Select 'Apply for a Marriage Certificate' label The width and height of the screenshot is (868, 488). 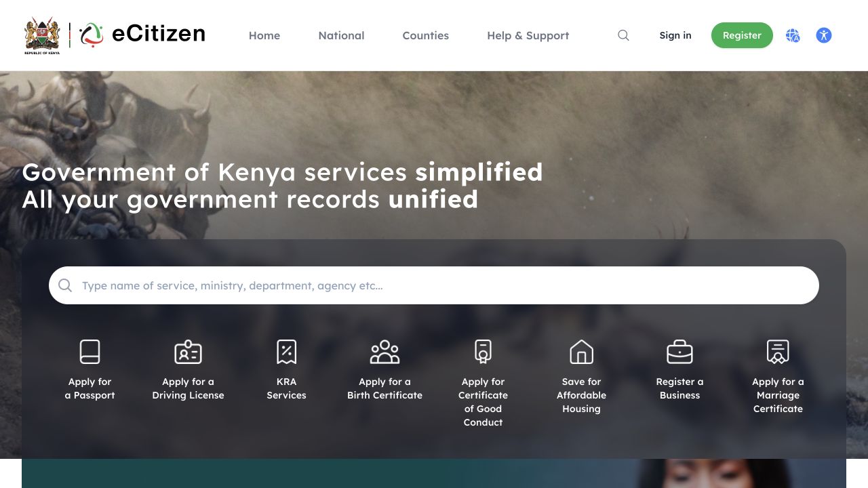tap(778, 395)
